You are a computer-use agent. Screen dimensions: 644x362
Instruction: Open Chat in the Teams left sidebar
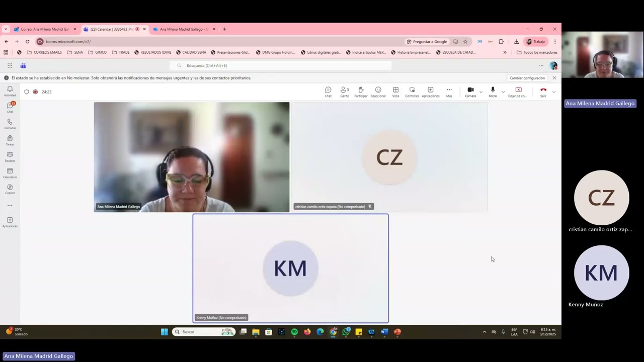point(10,107)
